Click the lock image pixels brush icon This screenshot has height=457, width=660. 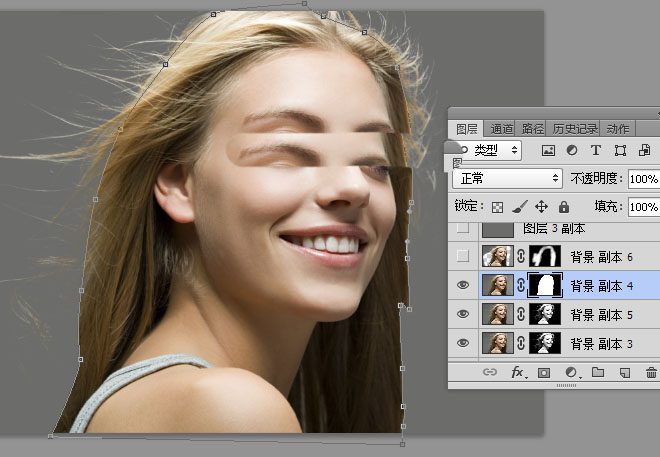519,207
